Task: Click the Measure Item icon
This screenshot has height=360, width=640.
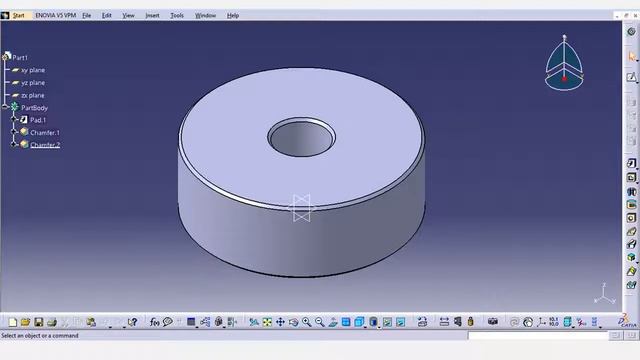Action: click(458, 322)
